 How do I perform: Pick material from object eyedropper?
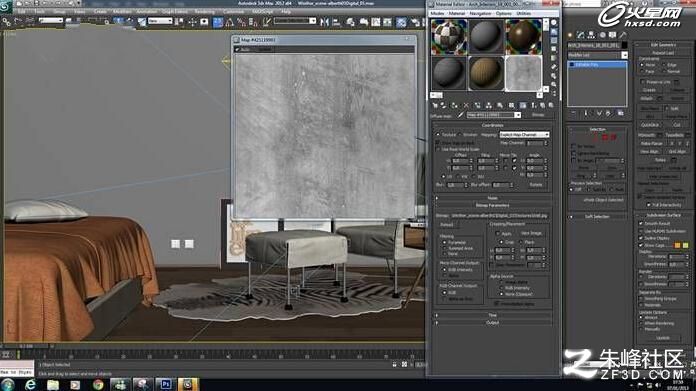[x=461, y=115]
